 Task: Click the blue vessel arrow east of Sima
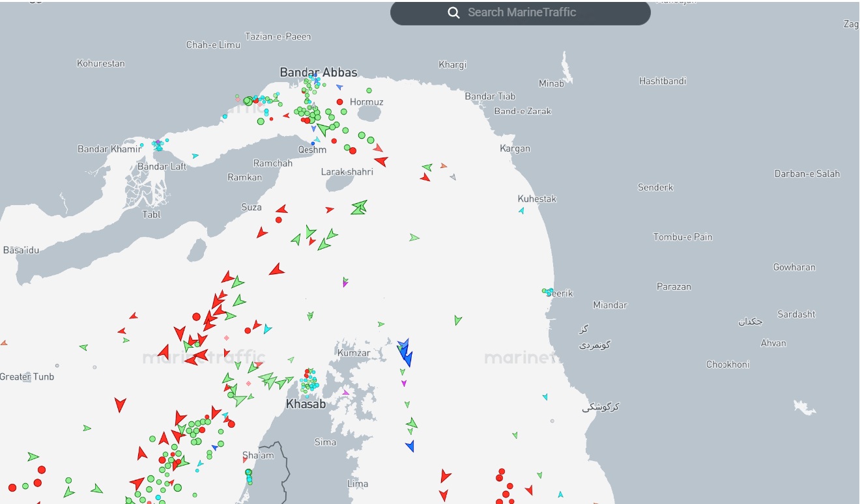(x=410, y=446)
